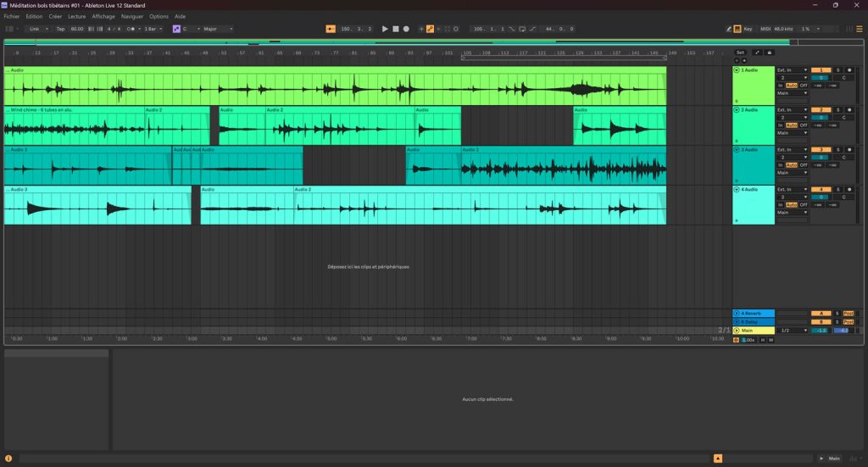The height and width of the screenshot is (467, 868).
Task: Arm the transport Record button
Action: click(x=406, y=29)
